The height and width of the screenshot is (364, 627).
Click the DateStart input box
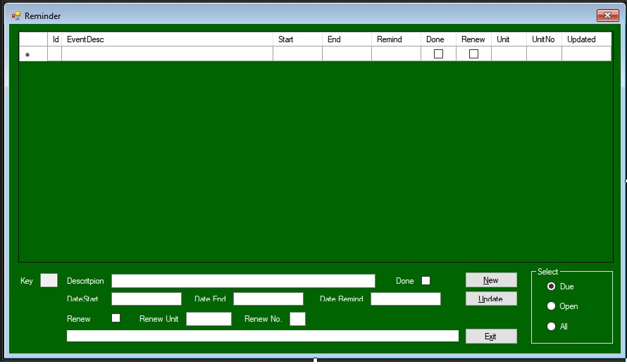[147, 299]
